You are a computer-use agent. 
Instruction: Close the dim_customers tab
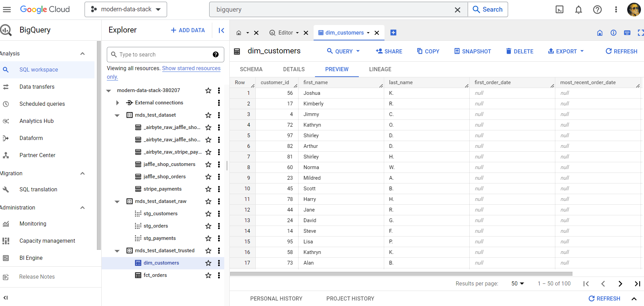click(x=377, y=33)
